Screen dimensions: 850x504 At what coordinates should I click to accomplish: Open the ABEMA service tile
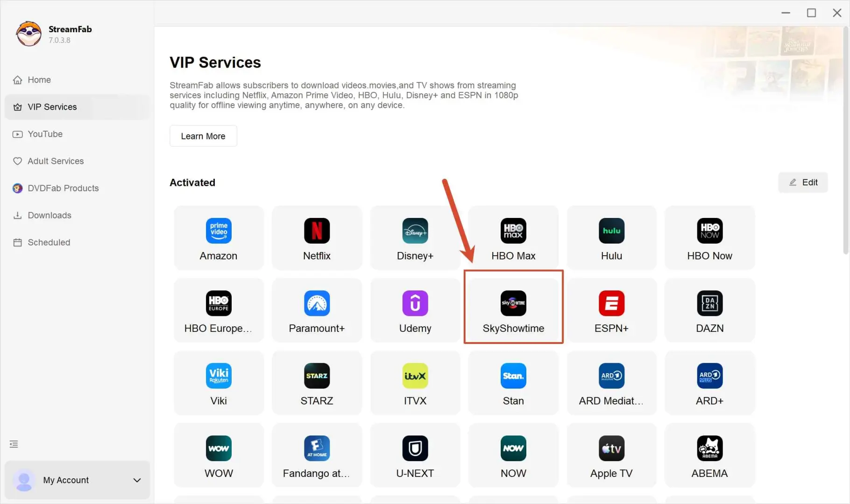[x=709, y=455]
